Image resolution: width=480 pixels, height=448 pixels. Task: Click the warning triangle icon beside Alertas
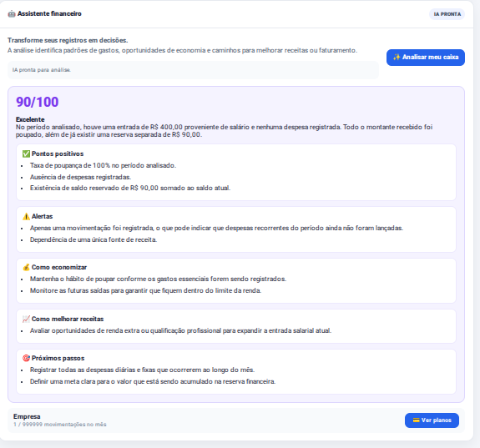(26, 216)
